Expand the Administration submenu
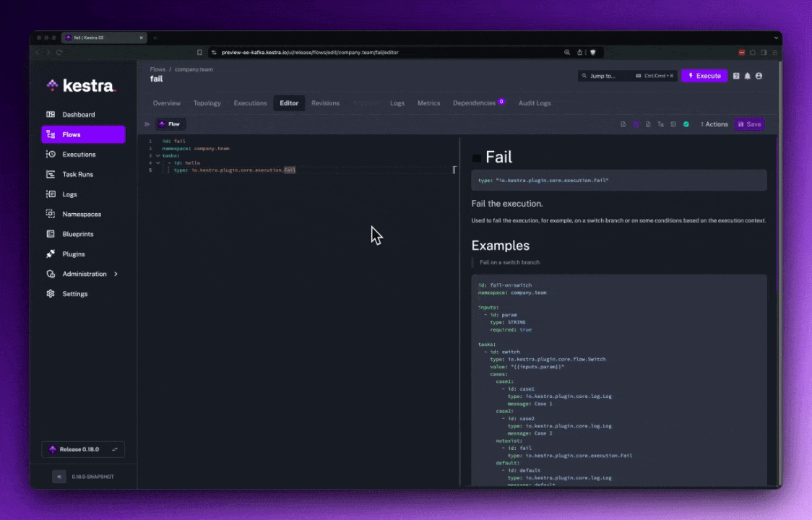 pyautogui.click(x=116, y=274)
